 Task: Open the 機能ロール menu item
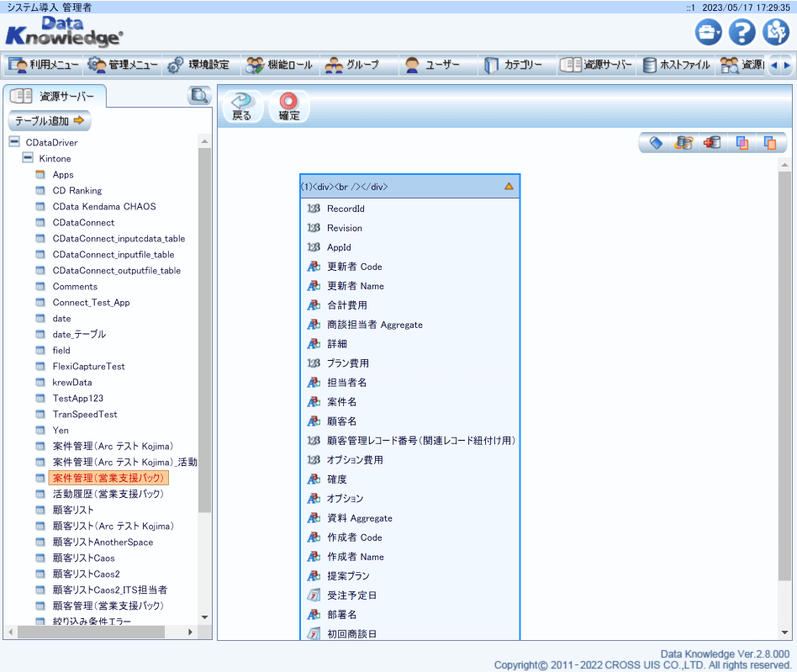tap(280, 65)
